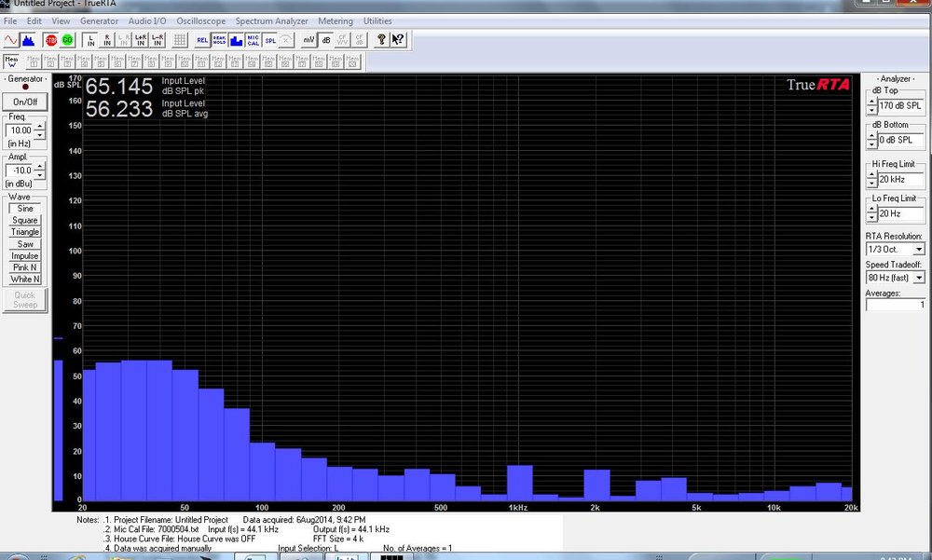Image resolution: width=932 pixels, height=560 pixels.
Task: Open the Audio I/O menu
Action: point(147,20)
